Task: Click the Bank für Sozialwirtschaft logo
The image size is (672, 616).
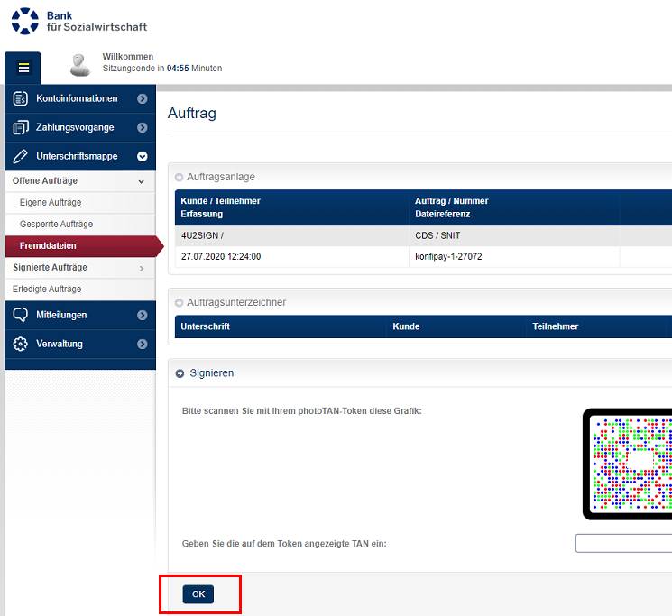Action: click(x=79, y=21)
